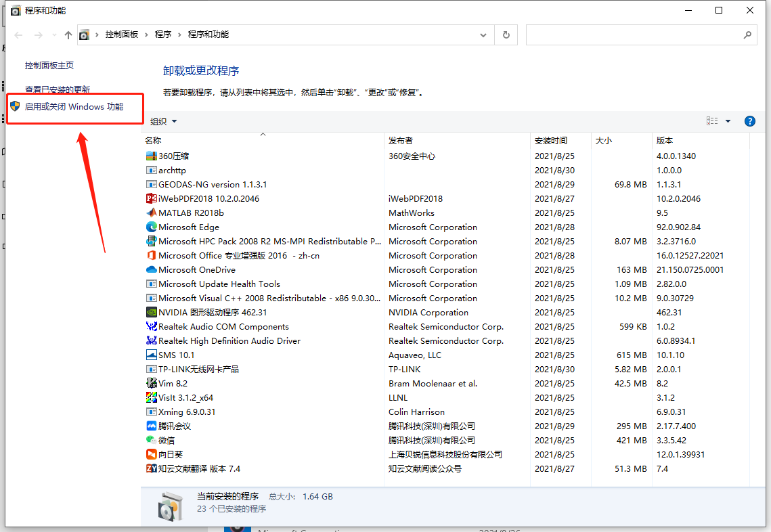Click publisher Aquaveo, LLC
This screenshot has width=771, height=532.
click(x=415, y=355)
